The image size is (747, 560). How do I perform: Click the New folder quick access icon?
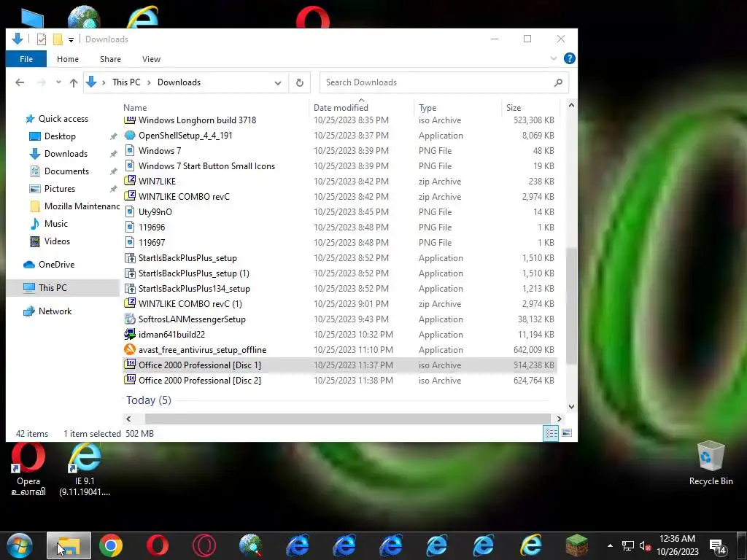point(58,39)
